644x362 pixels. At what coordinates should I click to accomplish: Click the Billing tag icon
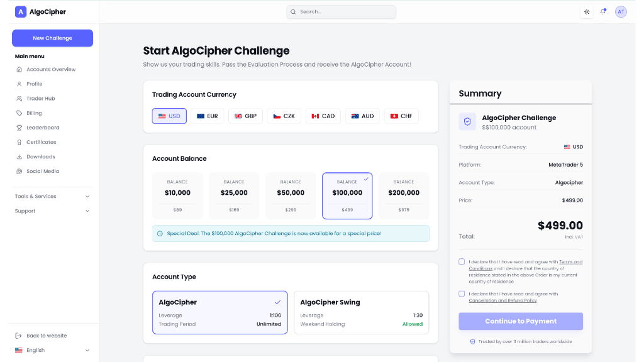pyautogui.click(x=19, y=113)
